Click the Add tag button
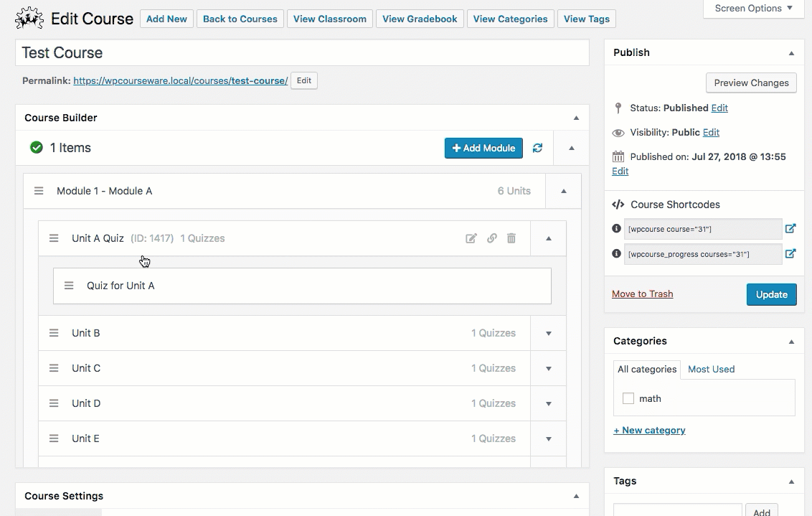 tap(762, 510)
